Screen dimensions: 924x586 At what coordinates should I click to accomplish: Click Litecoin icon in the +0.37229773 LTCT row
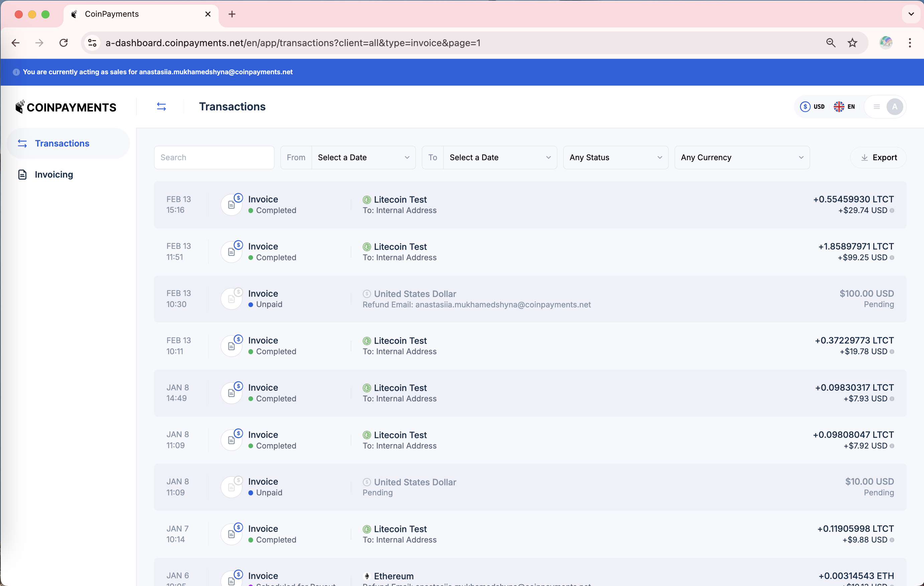tap(366, 341)
